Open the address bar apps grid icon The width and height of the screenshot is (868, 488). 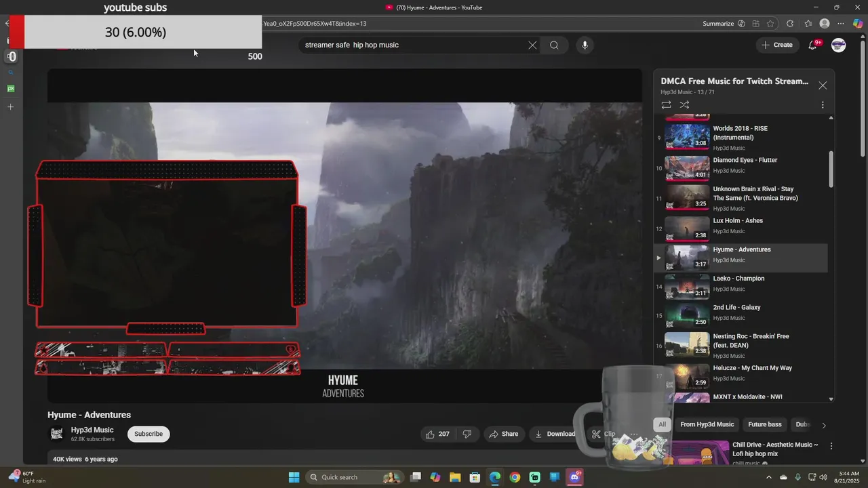click(x=756, y=24)
